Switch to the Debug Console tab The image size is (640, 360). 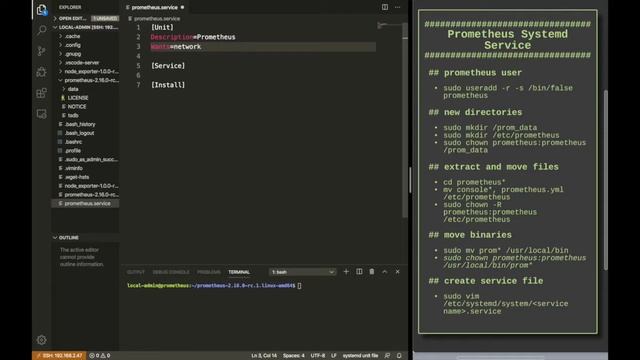coord(171,272)
